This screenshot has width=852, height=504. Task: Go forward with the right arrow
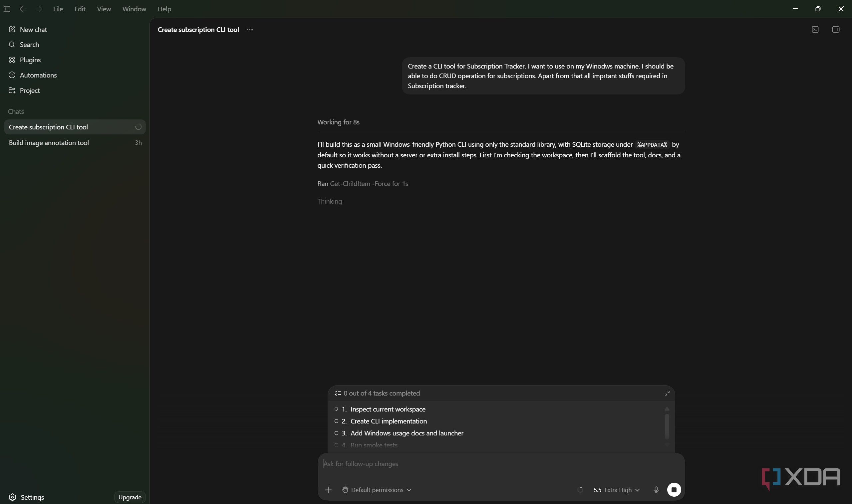coord(39,9)
